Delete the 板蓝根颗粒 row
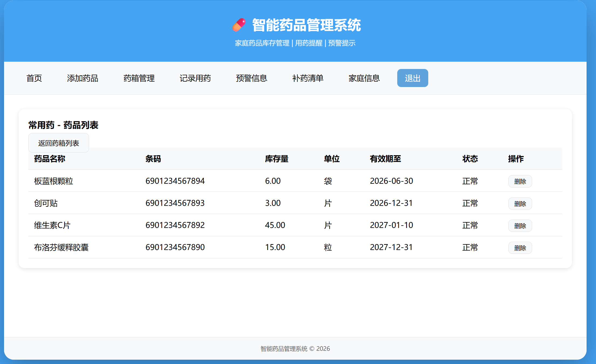The width and height of the screenshot is (596, 364). tap(520, 181)
